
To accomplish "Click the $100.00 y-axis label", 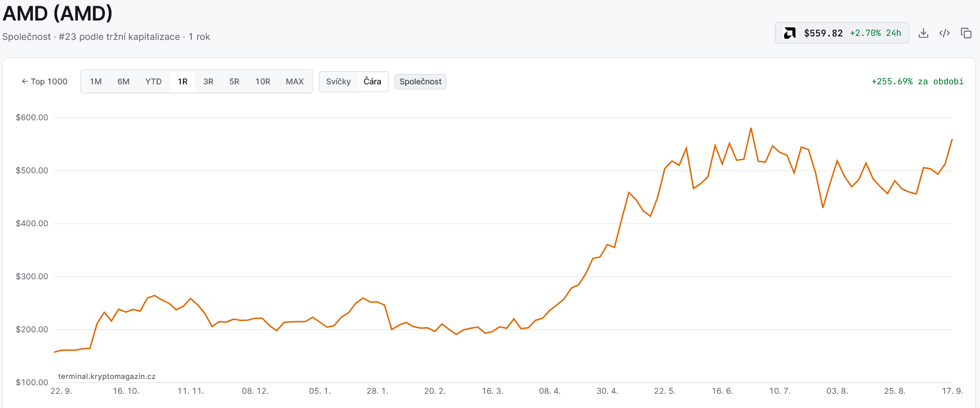I will 32,382.
